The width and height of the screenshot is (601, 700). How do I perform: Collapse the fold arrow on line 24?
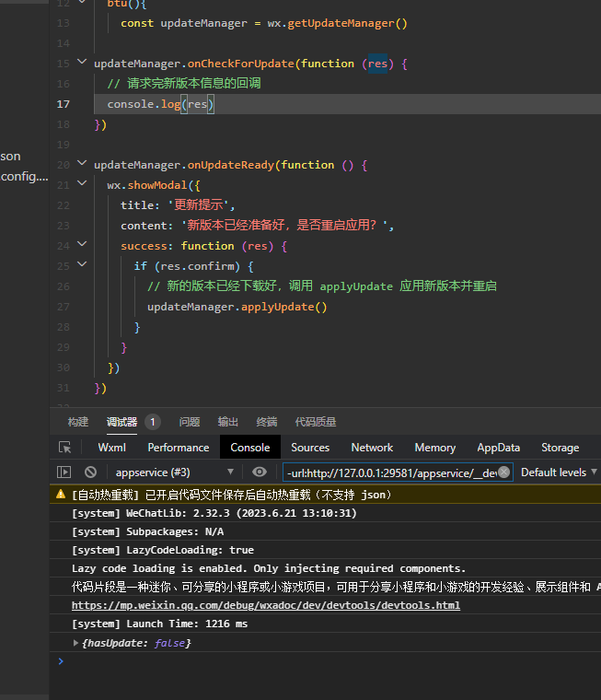tap(82, 244)
